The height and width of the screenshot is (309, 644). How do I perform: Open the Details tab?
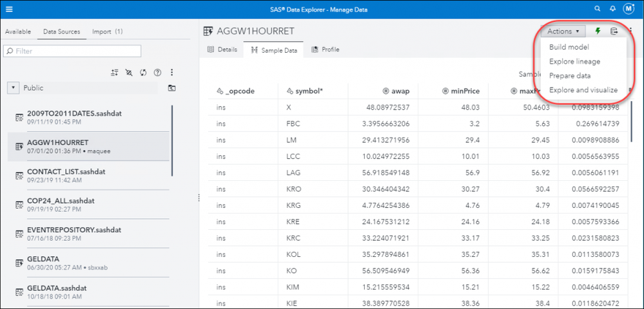point(222,50)
